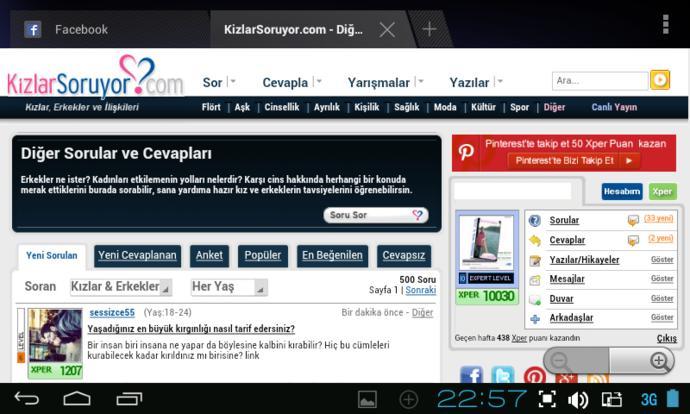Select the Popüler tab
This screenshot has width=690, height=414.
[263, 256]
